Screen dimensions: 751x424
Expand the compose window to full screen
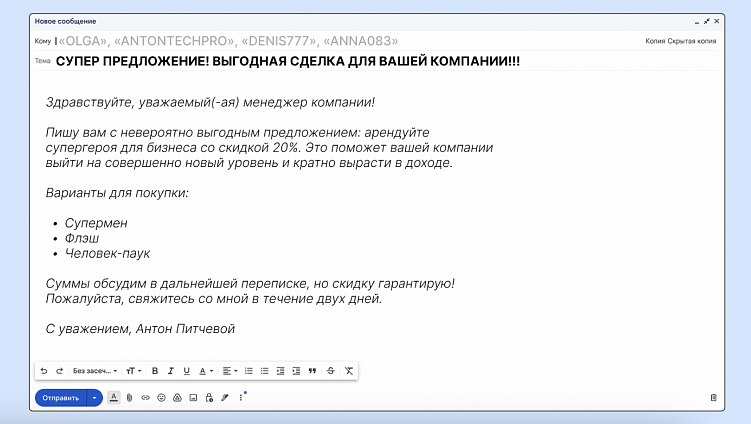tap(706, 22)
